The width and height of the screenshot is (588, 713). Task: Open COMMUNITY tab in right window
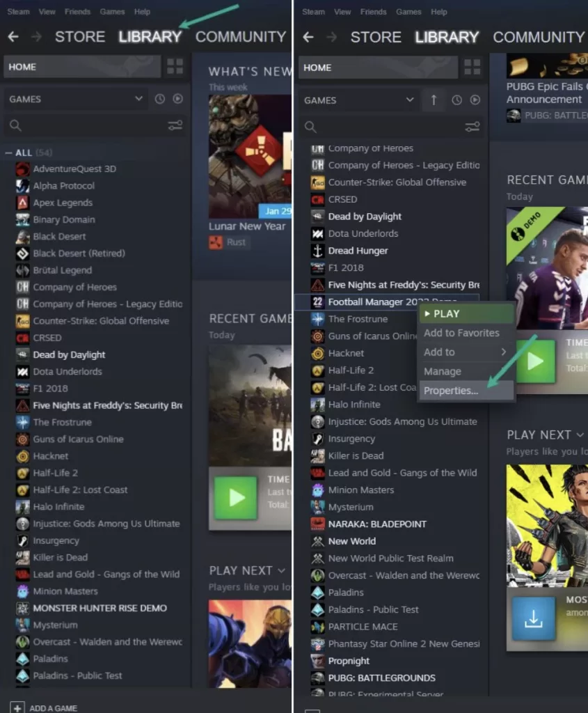pos(539,38)
